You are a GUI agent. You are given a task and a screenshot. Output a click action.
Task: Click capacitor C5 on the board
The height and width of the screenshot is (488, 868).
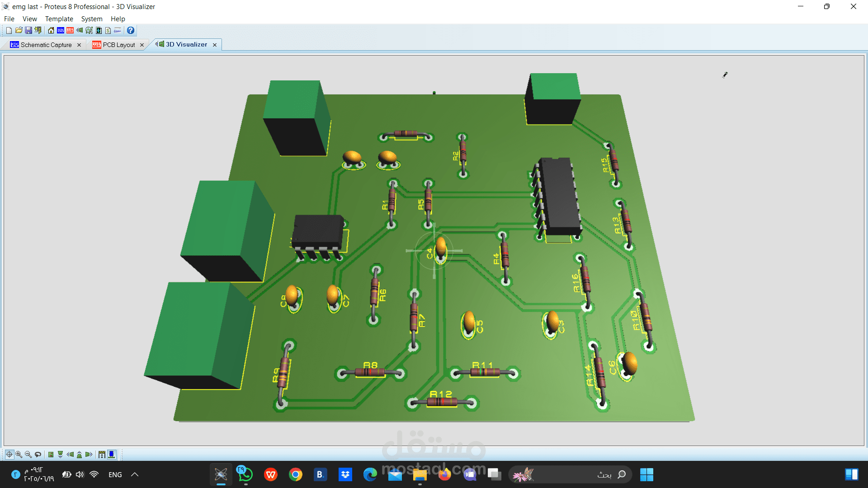click(x=469, y=323)
